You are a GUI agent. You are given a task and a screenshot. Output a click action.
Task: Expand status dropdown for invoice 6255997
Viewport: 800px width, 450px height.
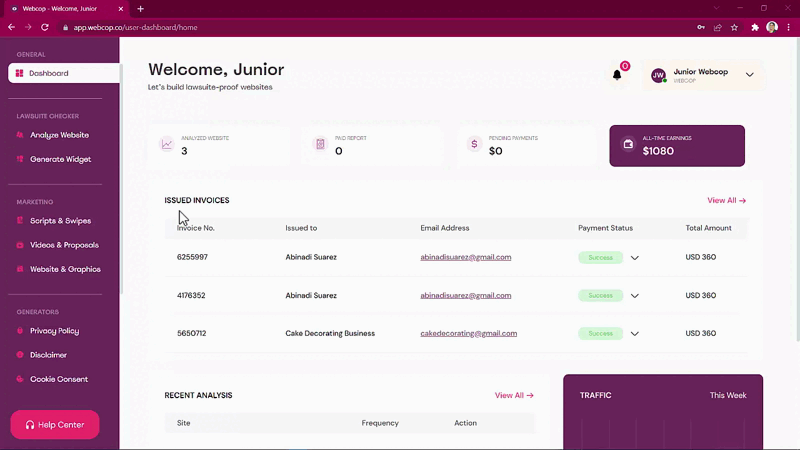point(635,258)
